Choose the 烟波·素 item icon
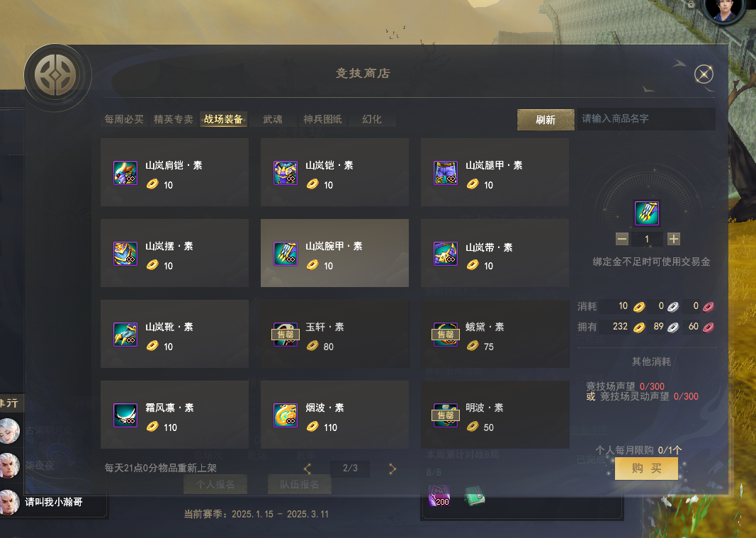The height and width of the screenshot is (538, 756). coord(286,415)
